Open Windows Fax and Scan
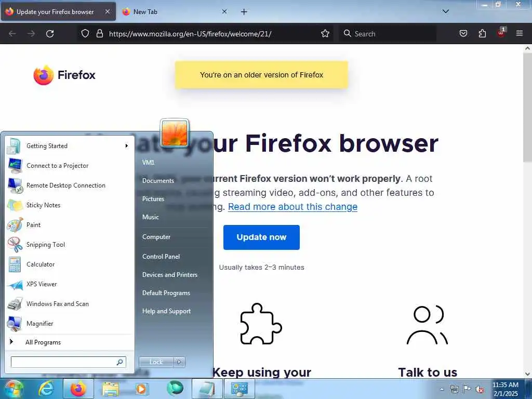 [x=70, y=303]
